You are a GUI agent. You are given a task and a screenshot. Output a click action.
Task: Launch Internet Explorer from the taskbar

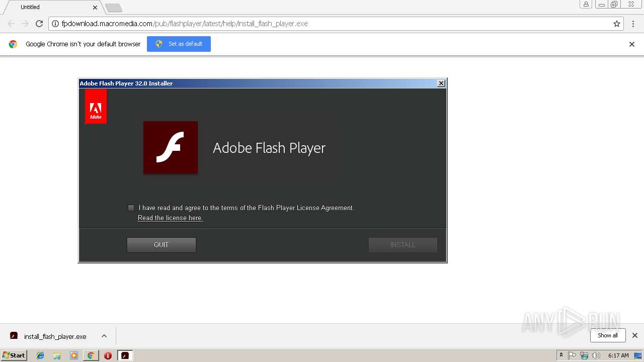pos(40,355)
